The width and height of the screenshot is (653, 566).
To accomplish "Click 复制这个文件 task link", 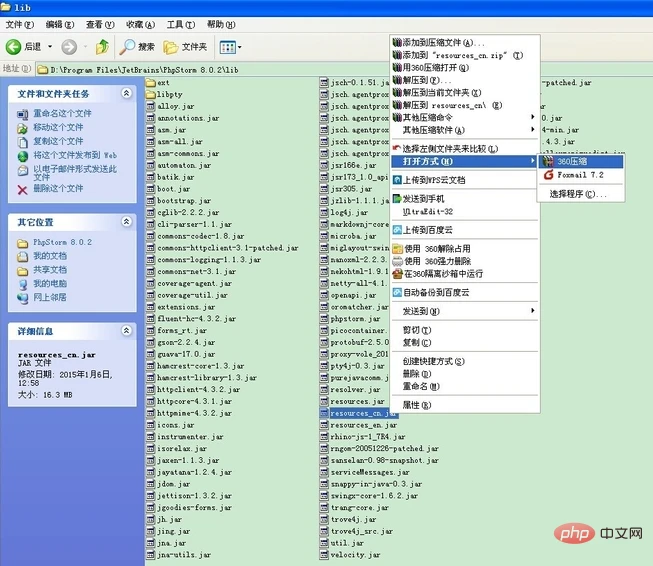I will click(58, 141).
